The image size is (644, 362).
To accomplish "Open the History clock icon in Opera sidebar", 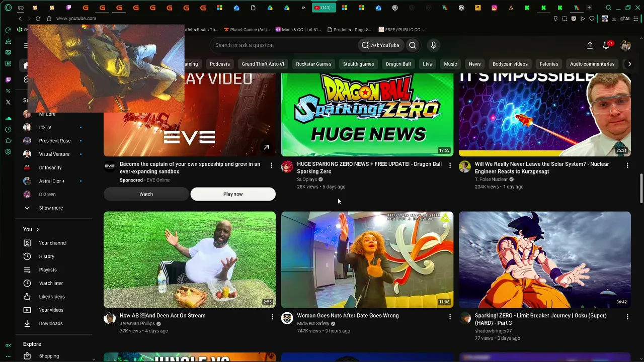I will (x=8, y=130).
